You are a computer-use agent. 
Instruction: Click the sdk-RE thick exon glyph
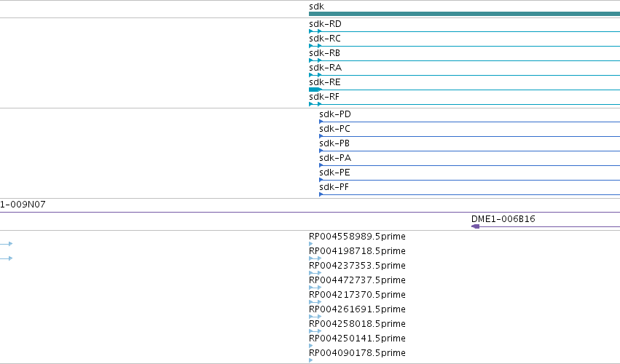(315, 90)
